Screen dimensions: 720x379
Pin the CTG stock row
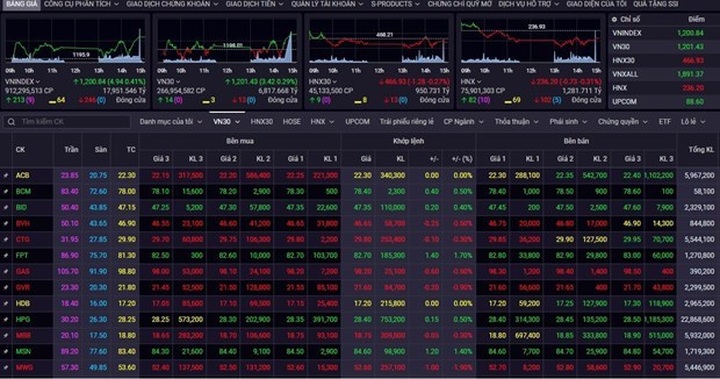tap(6, 239)
